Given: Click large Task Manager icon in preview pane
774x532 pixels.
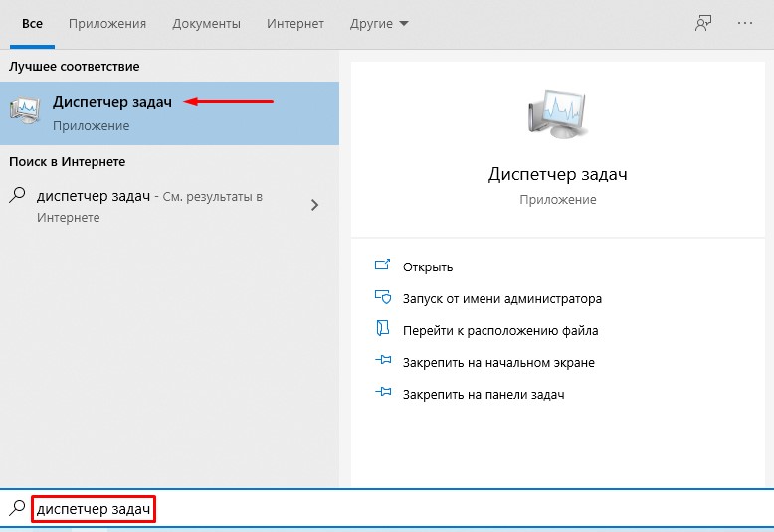Looking at the screenshot, I should click(x=558, y=114).
